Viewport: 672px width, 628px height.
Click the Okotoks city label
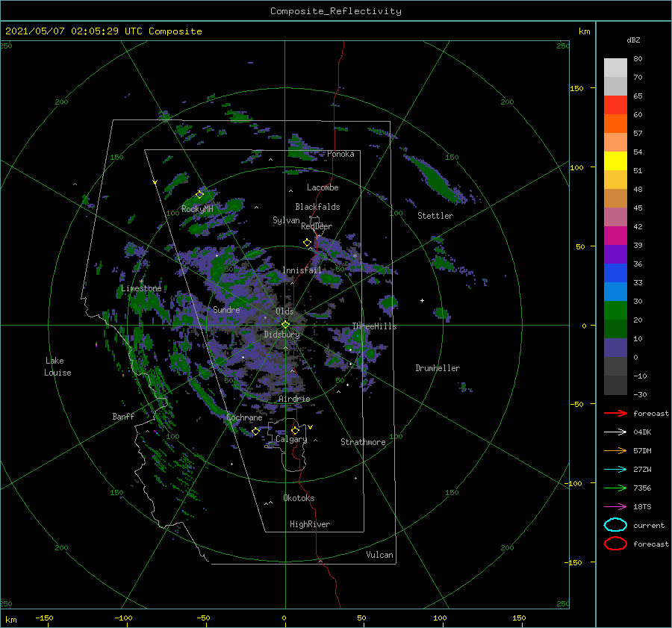pos(299,497)
